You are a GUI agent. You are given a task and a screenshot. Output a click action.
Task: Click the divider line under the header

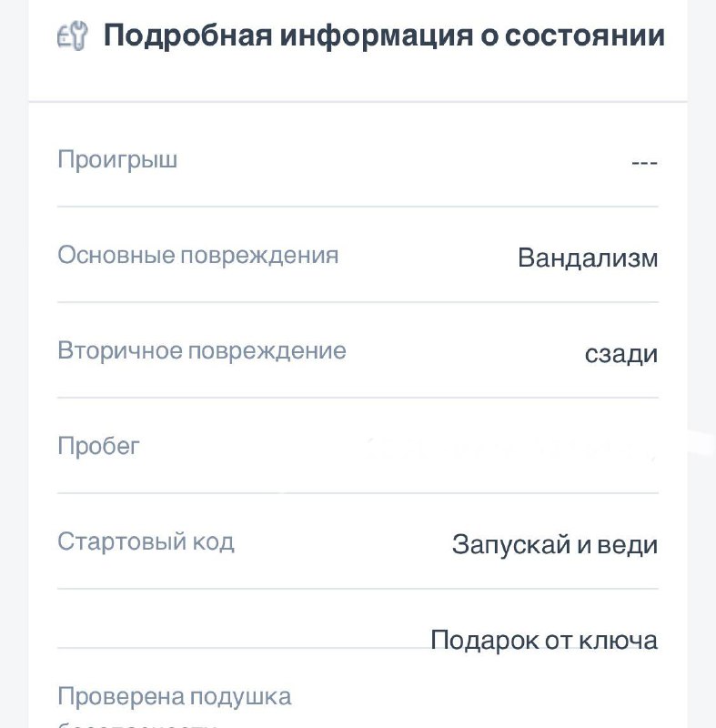tap(358, 101)
